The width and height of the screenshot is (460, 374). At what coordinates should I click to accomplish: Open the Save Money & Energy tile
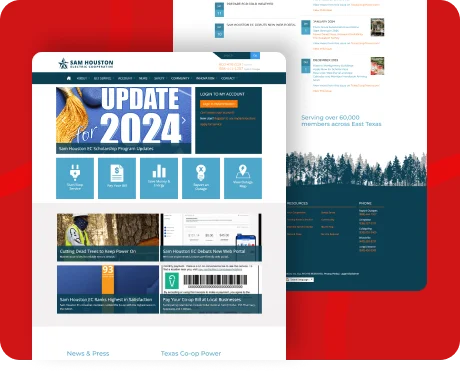pos(159,178)
